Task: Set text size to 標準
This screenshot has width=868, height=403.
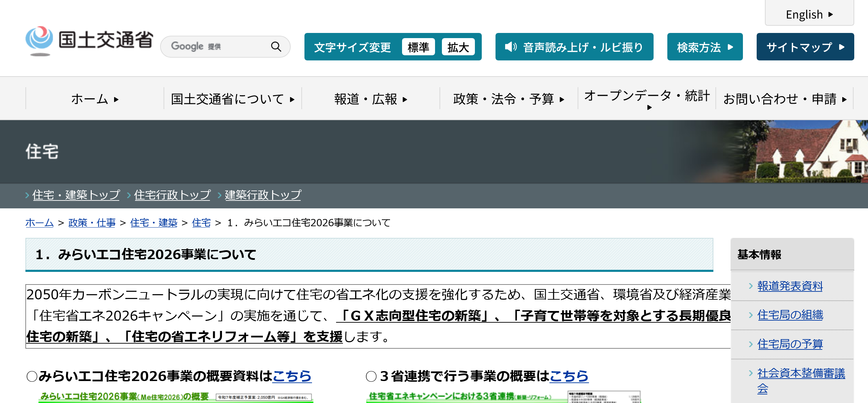Action: [x=418, y=47]
